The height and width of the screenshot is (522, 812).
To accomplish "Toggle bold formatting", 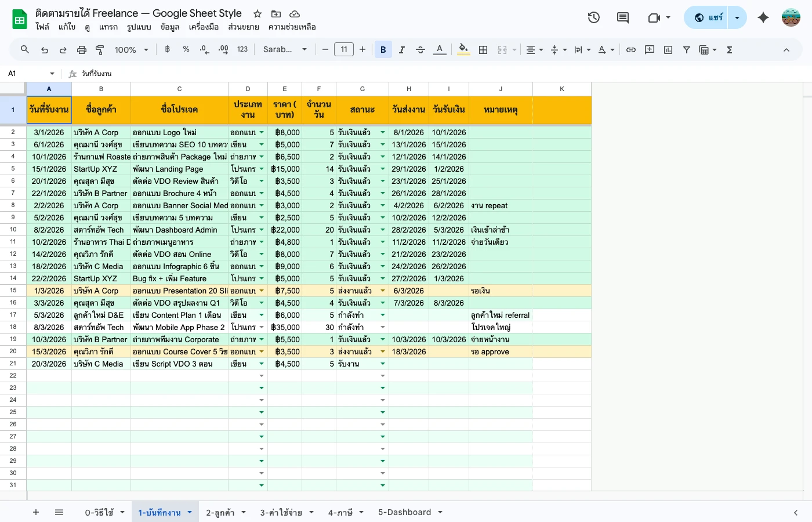I will tap(383, 50).
